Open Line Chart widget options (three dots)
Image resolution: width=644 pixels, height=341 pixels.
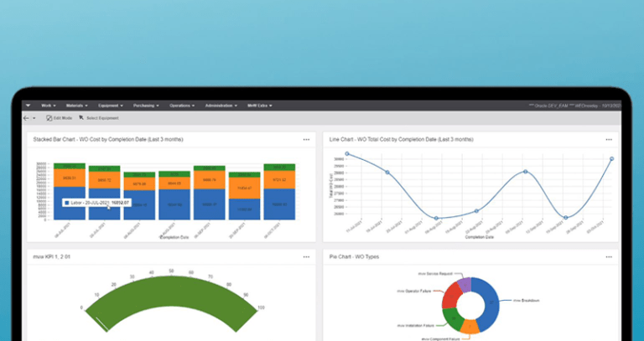pos(609,140)
